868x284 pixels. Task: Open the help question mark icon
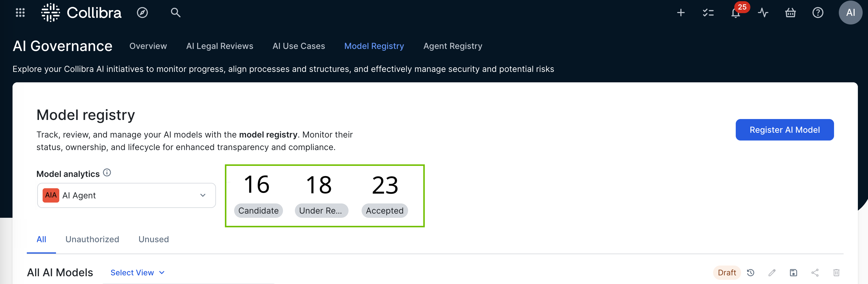(x=817, y=13)
